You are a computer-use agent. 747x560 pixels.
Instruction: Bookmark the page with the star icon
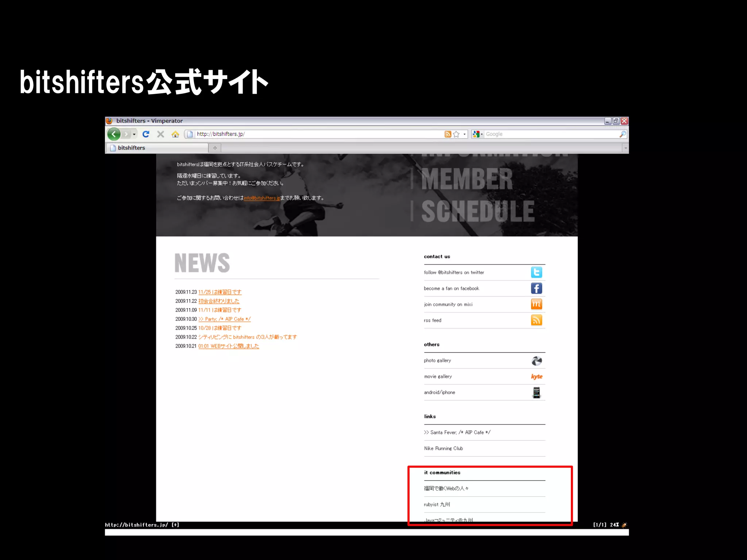coord(456,134)
